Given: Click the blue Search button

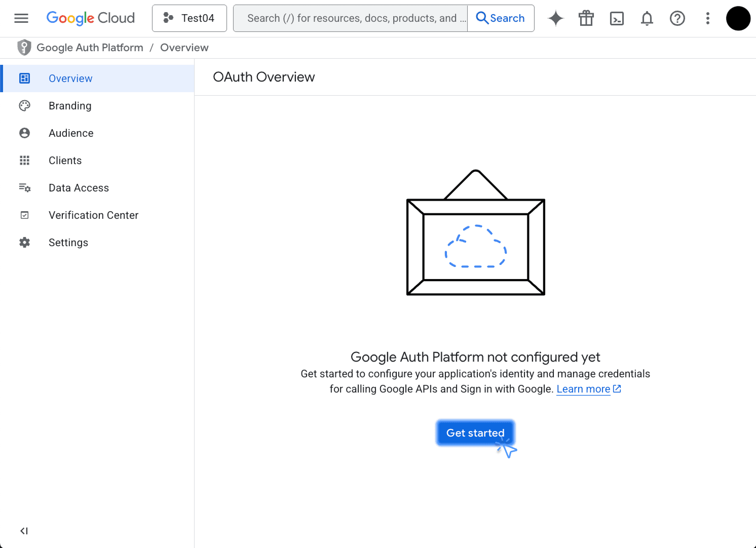Looking at the screenshot, I should 501,18.
